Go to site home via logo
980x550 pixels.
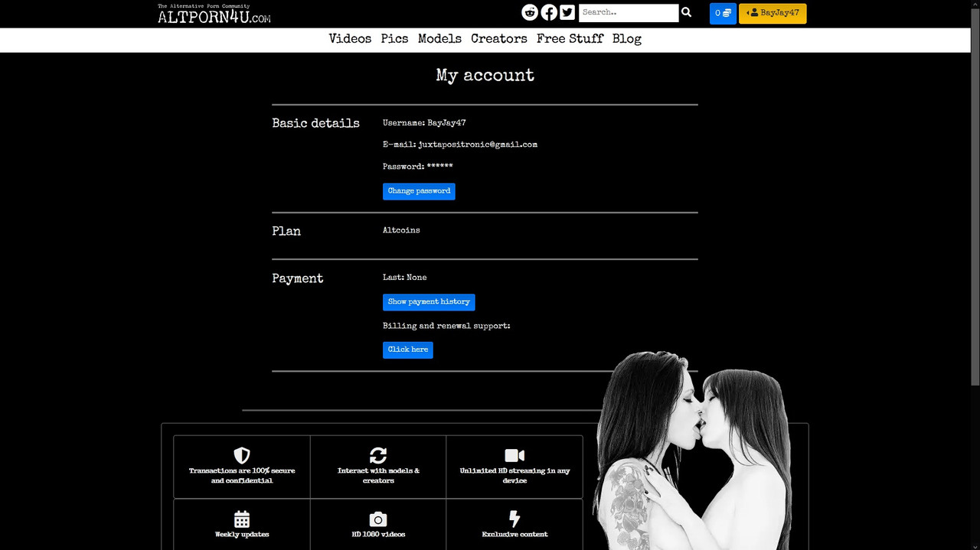pyautogui.click(x=214, y=14)
